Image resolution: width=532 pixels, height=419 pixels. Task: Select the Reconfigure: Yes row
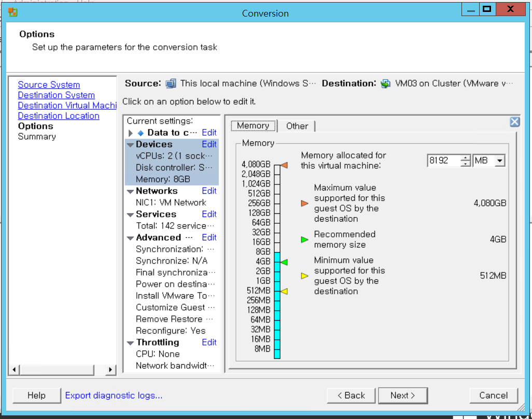[172, 330]
